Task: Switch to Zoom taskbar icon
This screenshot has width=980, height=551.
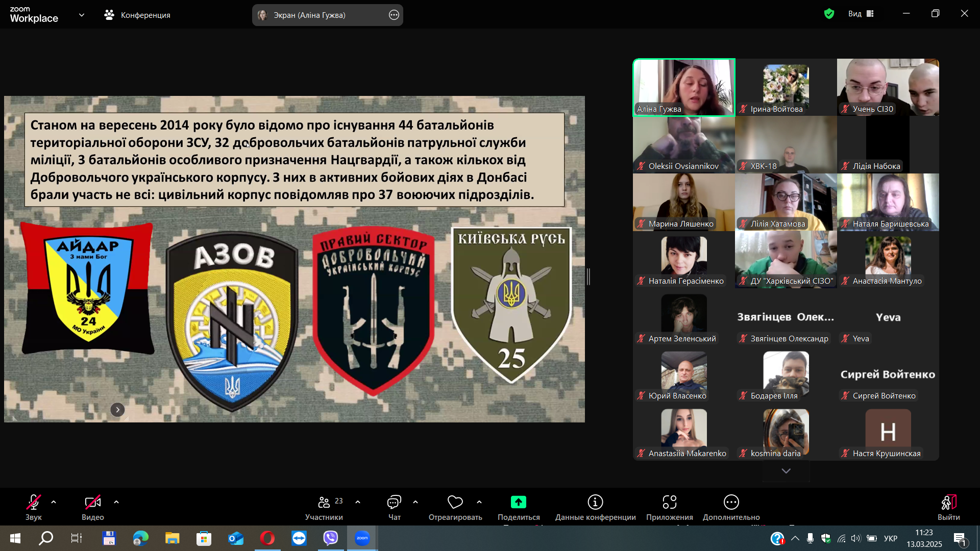Action: [x=362, y=538]
